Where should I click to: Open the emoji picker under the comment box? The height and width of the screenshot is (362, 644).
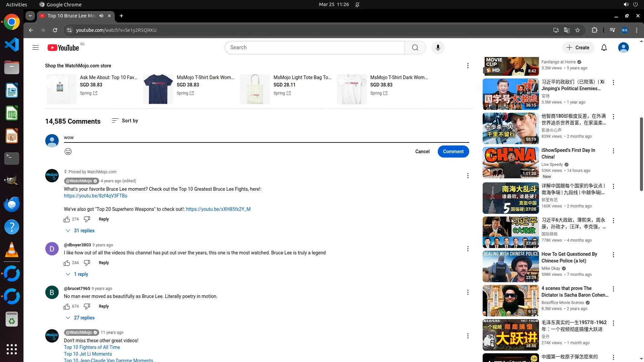click(x=68, y=152)
